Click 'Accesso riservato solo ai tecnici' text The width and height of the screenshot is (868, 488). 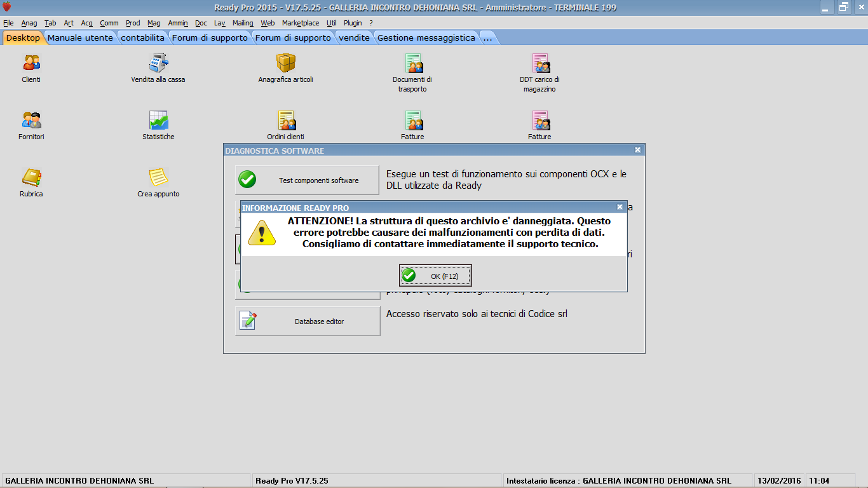(477, 314)
